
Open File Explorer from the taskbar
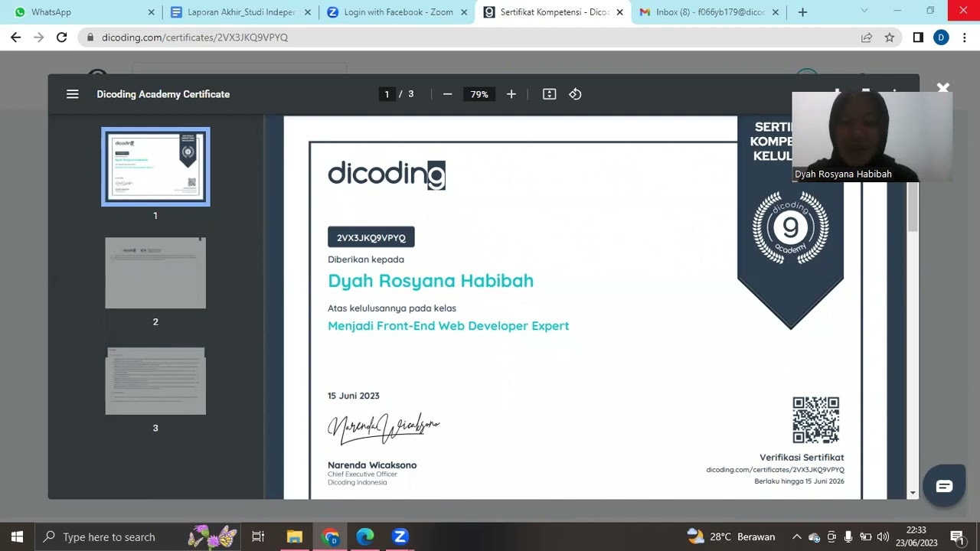(295, 536)
